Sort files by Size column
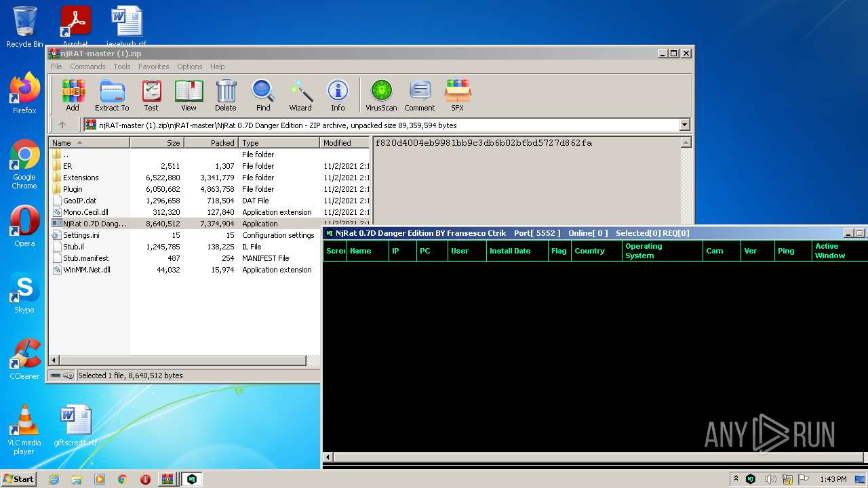The image size is (868, 488). tap(157, 142)
